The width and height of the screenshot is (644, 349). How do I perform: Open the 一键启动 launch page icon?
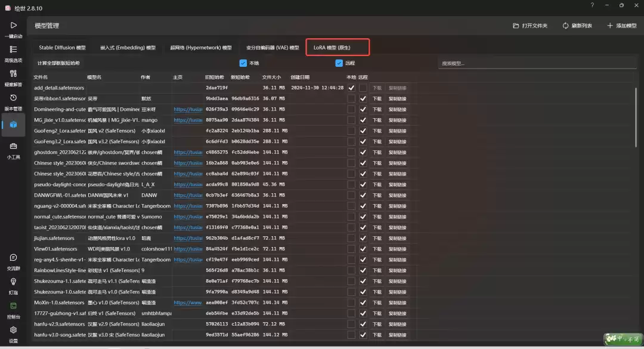(x=13, y=27)
